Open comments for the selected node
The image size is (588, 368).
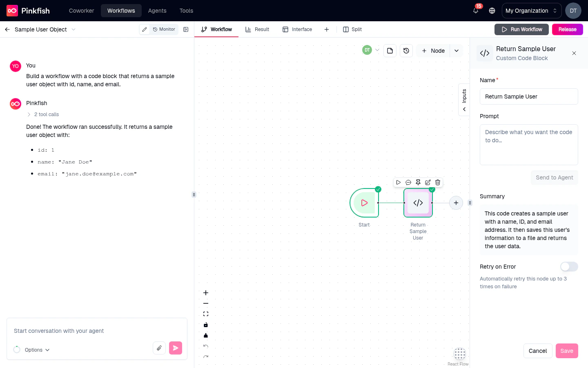click(x=408, y=182)
